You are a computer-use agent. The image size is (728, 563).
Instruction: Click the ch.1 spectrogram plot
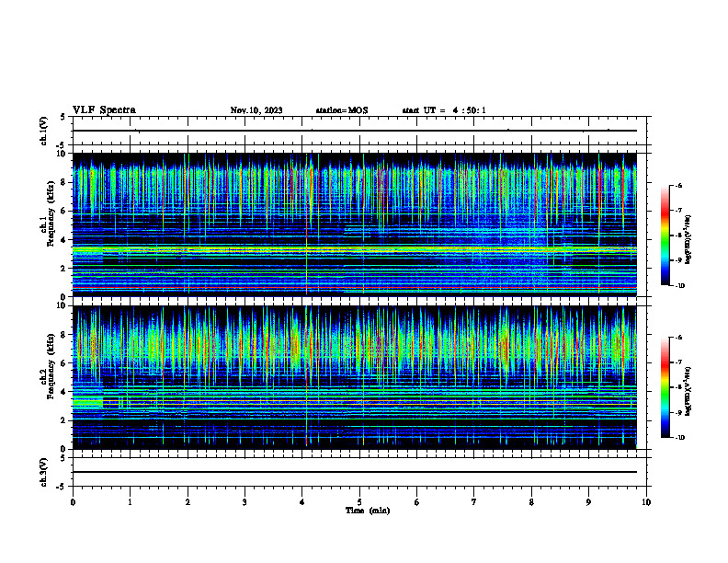(355, 224)
